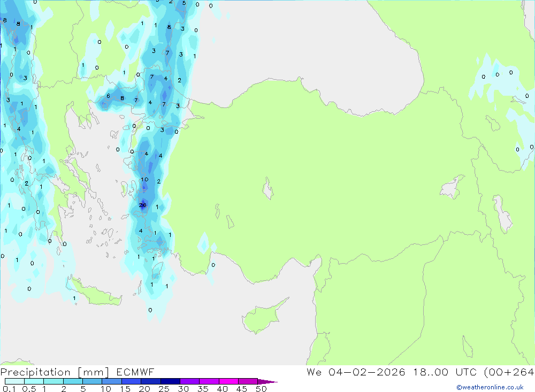Click the "18..00 UTC" time text
Viewport: 535px width, 392px height.
pos(445,372)
